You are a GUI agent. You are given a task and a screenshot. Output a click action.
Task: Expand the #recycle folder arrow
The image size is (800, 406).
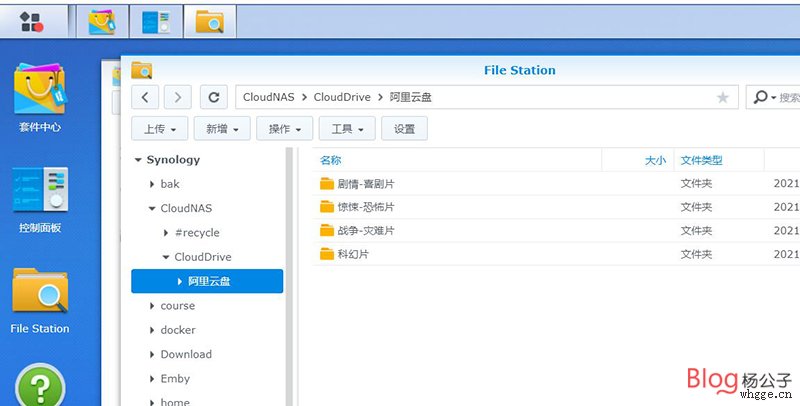pos(166,233)
